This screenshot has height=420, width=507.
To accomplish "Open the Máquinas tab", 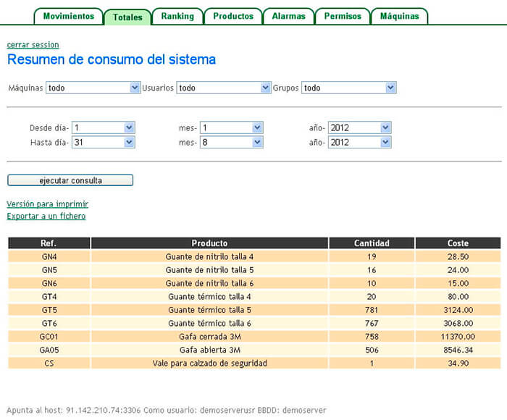I will [x=399, y=16].
